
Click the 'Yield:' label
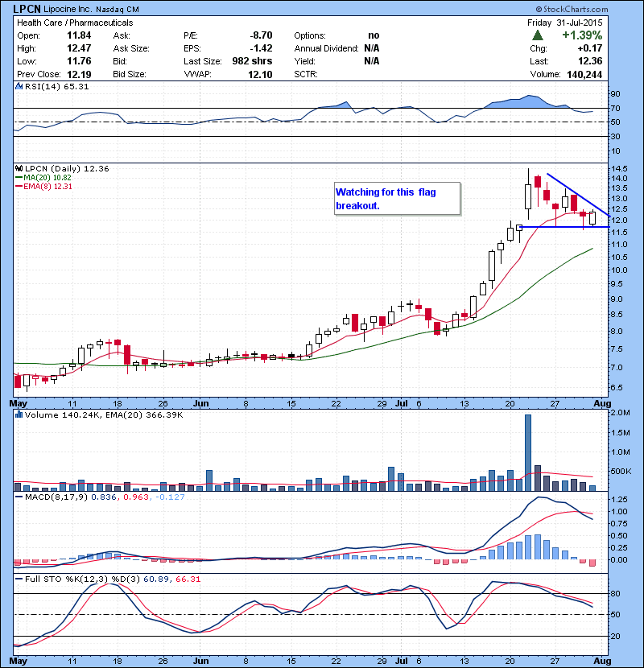point(305,61)
